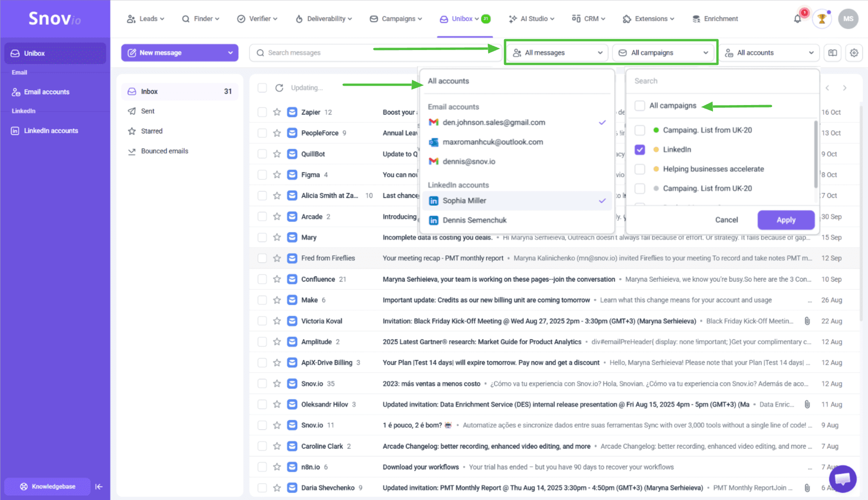This screenshot has width=868, height=500.
Task: Click the notifications bell icon
Action: click(x=797, y=19)
